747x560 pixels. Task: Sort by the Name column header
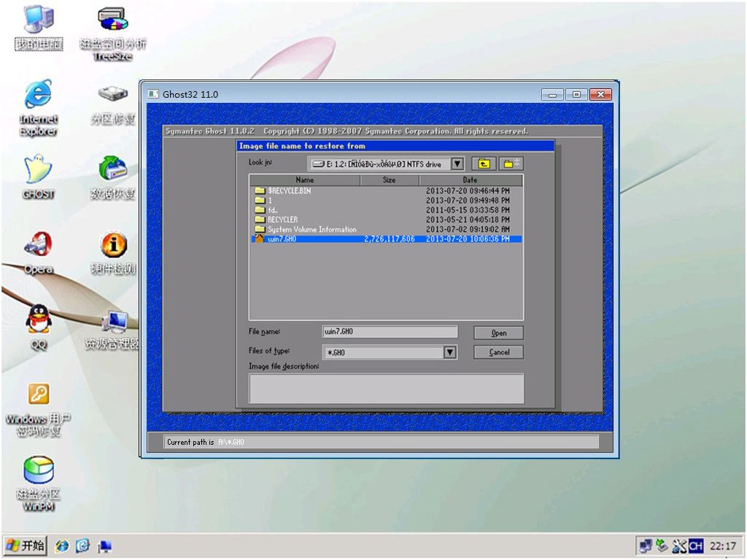tap(304, 180)
